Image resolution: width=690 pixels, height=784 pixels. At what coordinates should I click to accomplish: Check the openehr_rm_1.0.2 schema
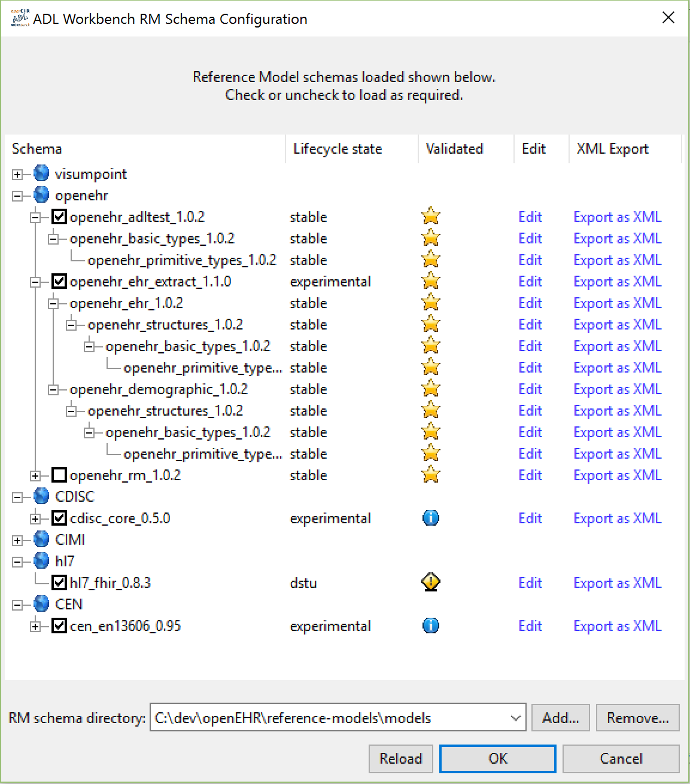click(x=59, y=475)
